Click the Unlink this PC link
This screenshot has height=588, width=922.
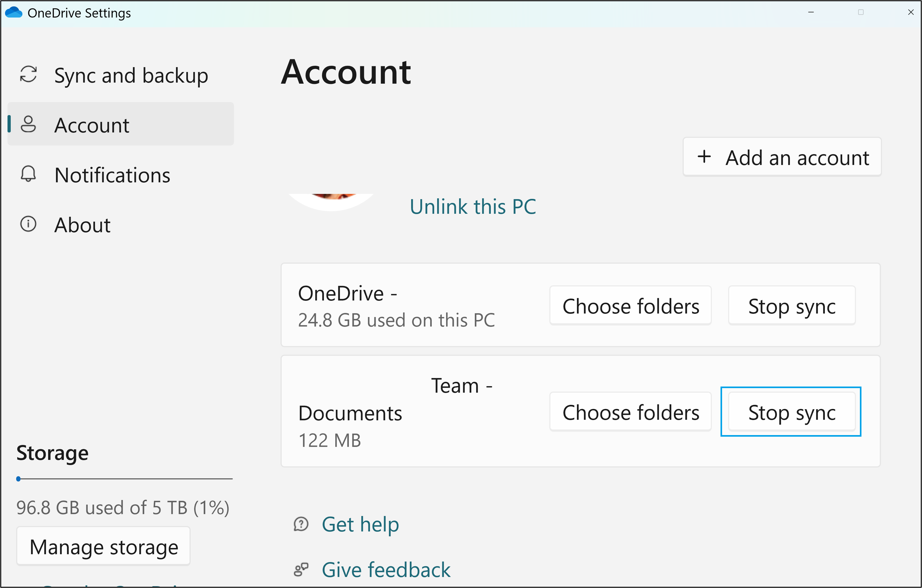coord(473,207)
